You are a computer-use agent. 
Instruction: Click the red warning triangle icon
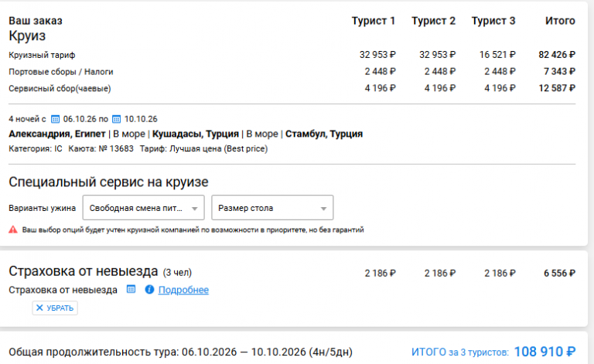[x=13, y=230]
